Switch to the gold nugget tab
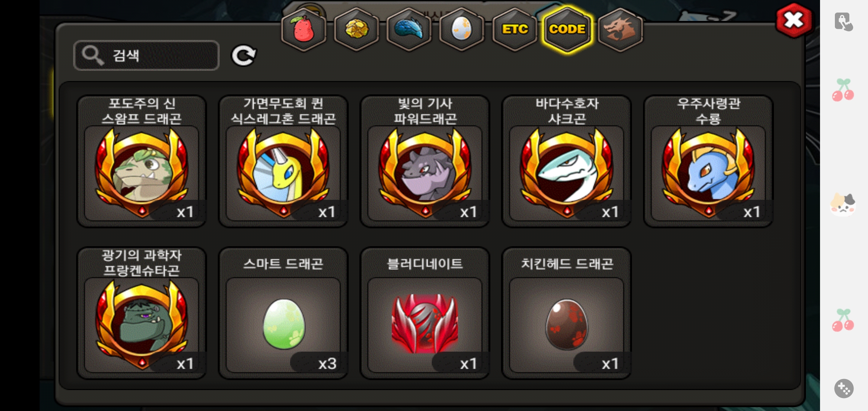This screenshot has width=868, height=411. [356, 29]
